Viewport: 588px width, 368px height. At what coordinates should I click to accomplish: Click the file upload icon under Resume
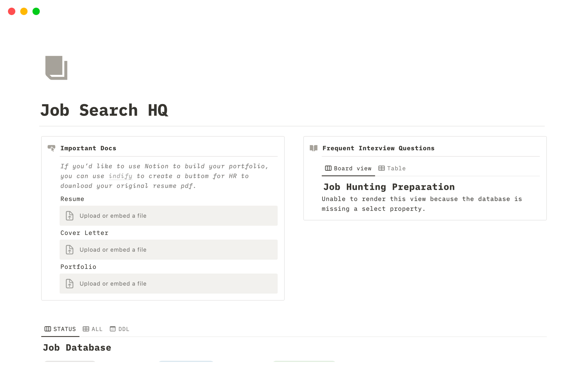tap(70, 216)
